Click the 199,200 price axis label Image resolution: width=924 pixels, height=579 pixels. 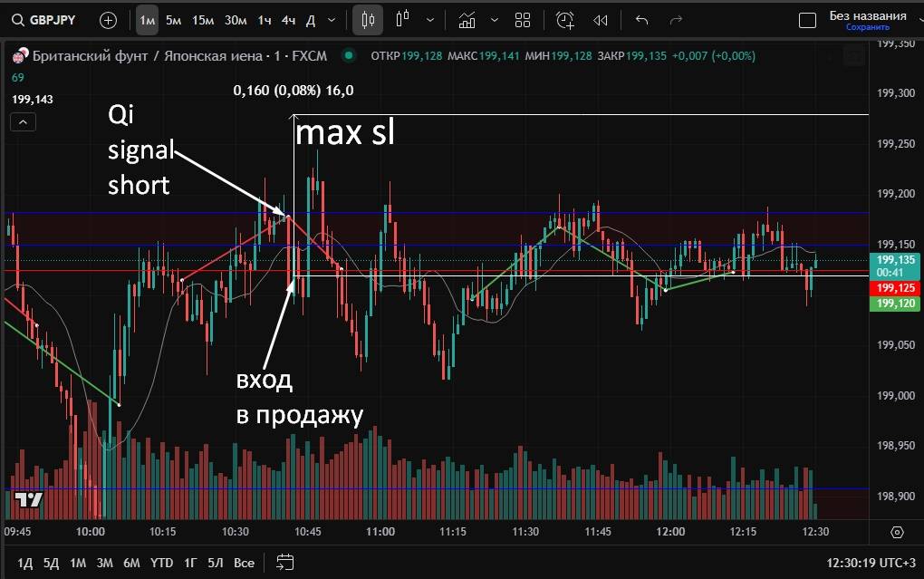pyautogui.click(x=896, y=194)
